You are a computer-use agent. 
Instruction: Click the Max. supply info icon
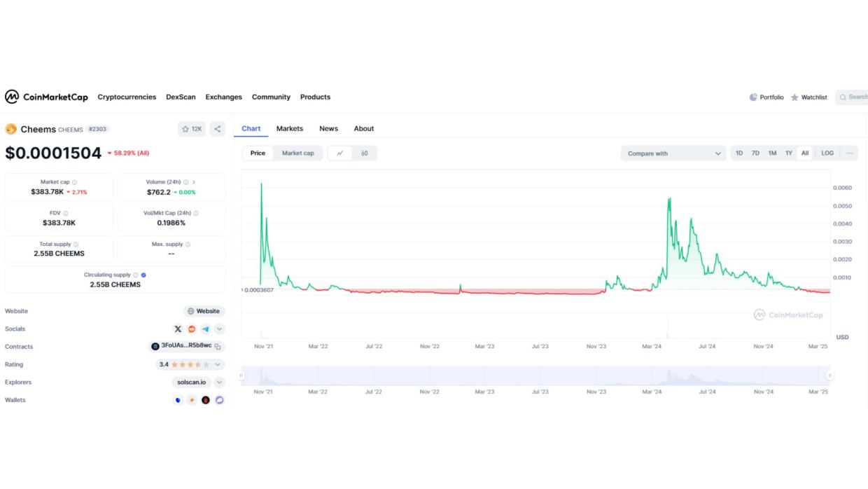(x=188, y=245)
